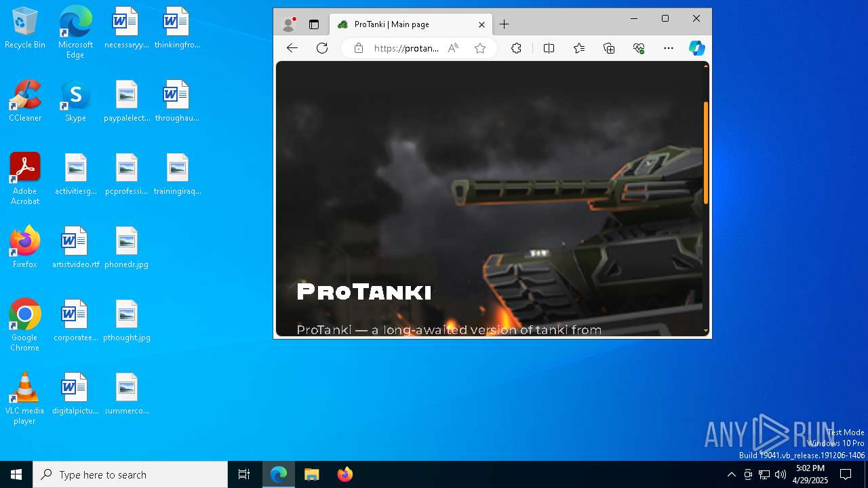Select Adobe Acrobat desktop shortcut
Screen dimensions: 868x488
[x=25, y=179]
